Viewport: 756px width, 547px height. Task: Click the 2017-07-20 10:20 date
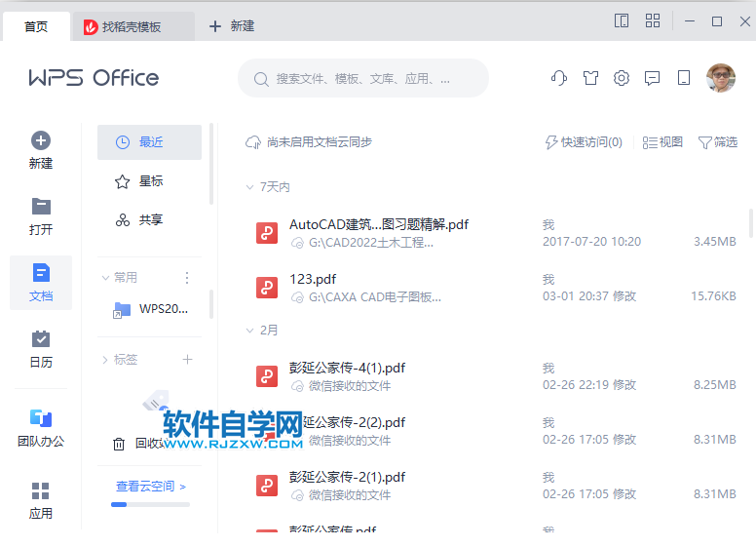(x=591, y=242)
